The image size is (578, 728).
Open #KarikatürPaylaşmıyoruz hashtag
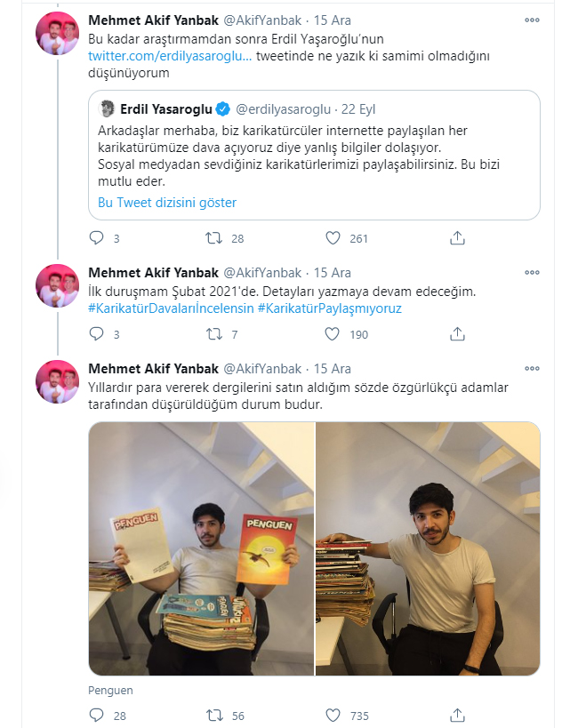click(329, 308)
